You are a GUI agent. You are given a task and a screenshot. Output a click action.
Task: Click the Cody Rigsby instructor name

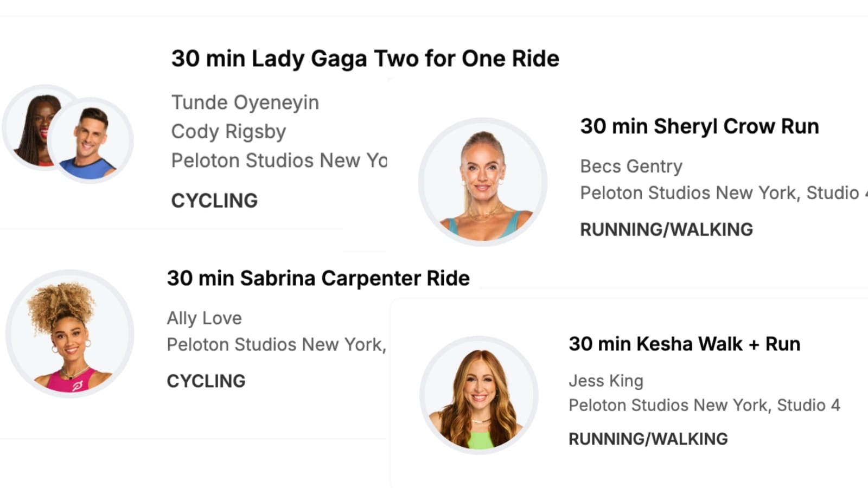(x=228, y=132)
